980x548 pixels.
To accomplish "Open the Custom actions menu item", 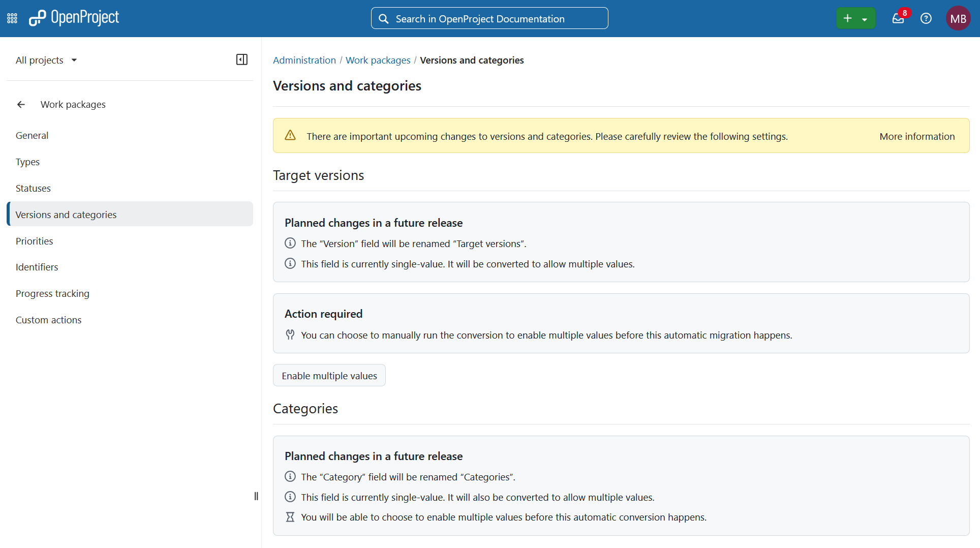I will (x=130, y=320).
